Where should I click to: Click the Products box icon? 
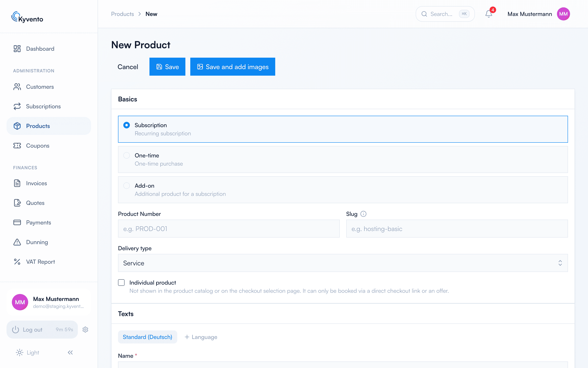[17, 126]
